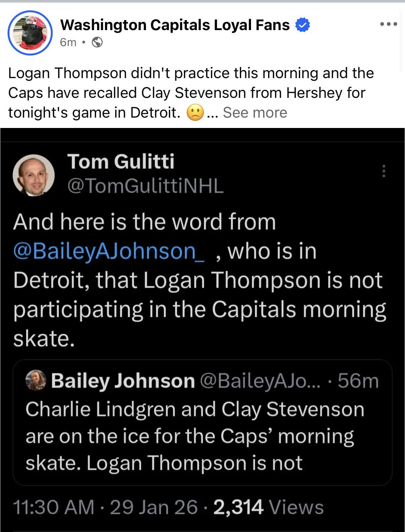Click the Bailey Johnson name in quote
This screenshot has width=405, height=532.
[x=123, y=381]
